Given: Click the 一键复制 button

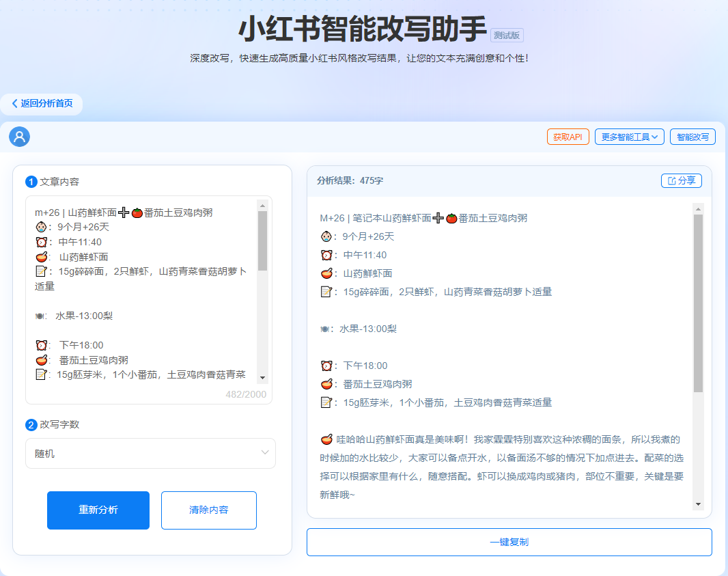Looking at the screenshot, I should [x=509, y=542].
